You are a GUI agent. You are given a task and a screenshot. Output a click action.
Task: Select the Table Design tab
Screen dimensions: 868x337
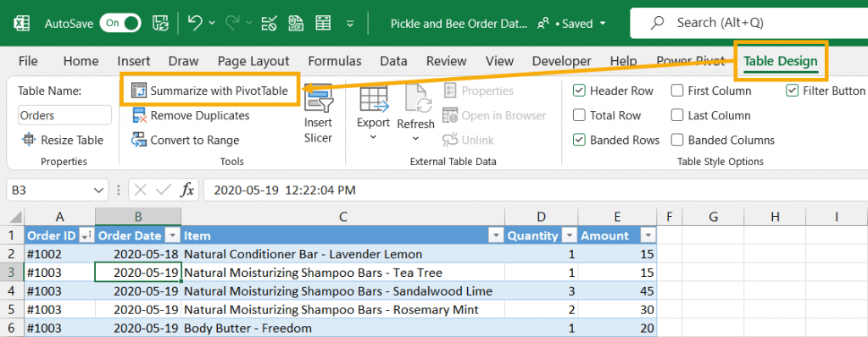(x=781, y=61)
